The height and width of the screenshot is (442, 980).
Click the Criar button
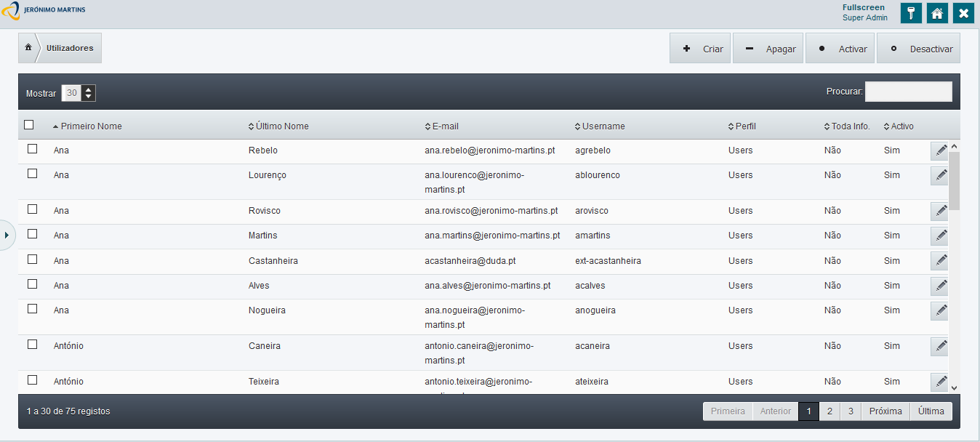point(700,49)
